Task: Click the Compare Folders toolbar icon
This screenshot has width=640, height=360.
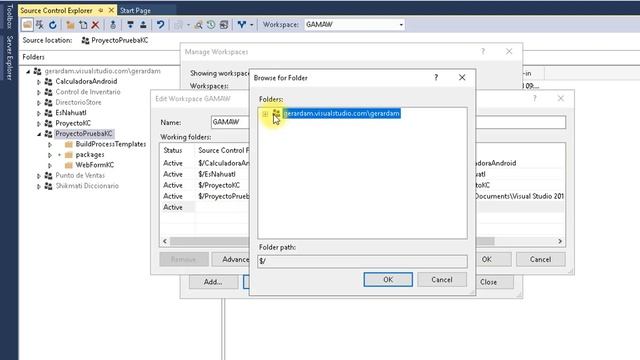Action: [x=178, y=25]
